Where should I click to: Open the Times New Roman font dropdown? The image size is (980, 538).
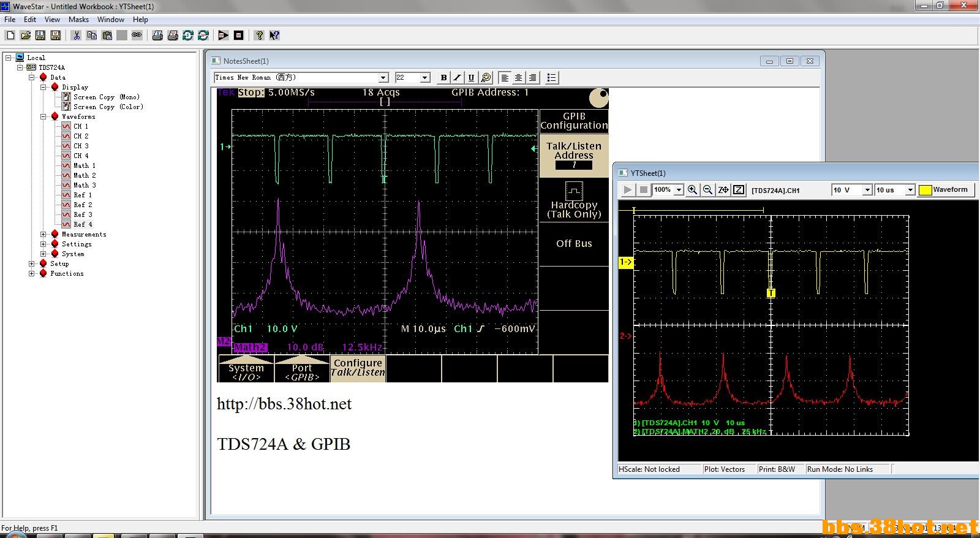[383, 78]
